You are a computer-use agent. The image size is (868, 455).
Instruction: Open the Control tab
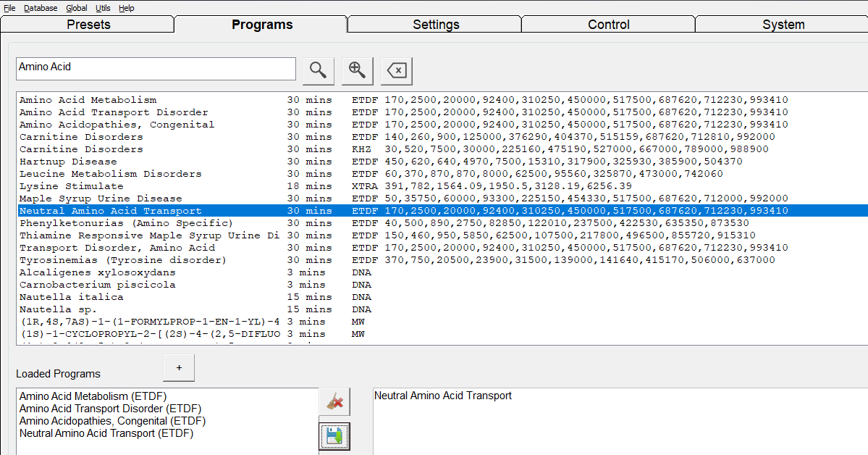[608, 24]
